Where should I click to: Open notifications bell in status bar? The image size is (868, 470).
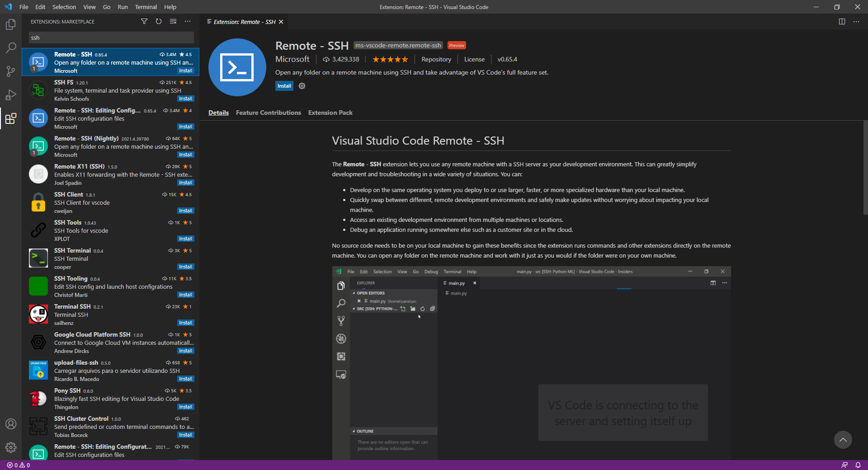(858, 465)
